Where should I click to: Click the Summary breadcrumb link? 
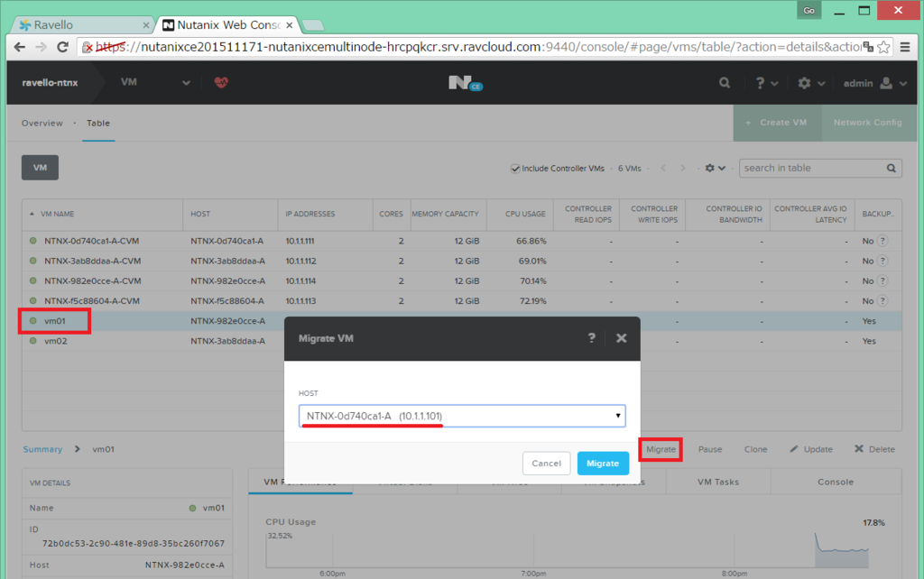(x=42, y=449)
